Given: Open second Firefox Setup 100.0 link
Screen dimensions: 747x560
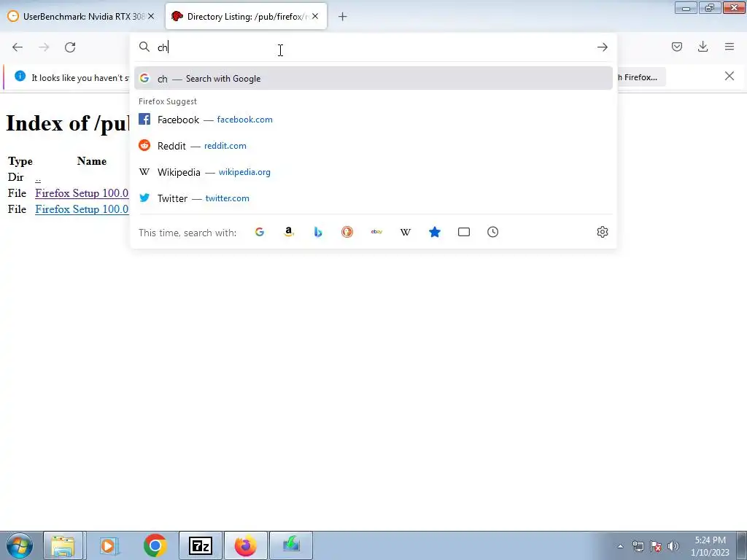Looking at the screenshot, I should tap(82, 209).
